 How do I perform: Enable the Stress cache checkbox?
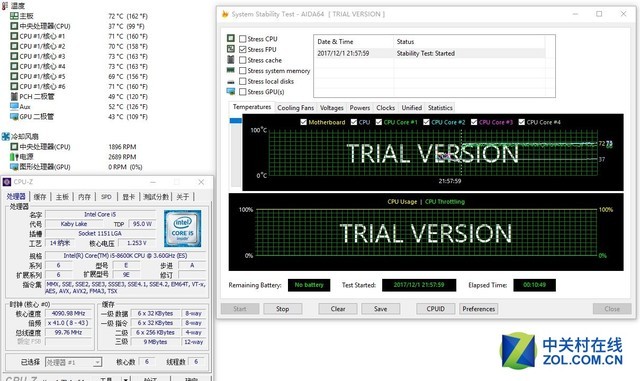(243, 60)
